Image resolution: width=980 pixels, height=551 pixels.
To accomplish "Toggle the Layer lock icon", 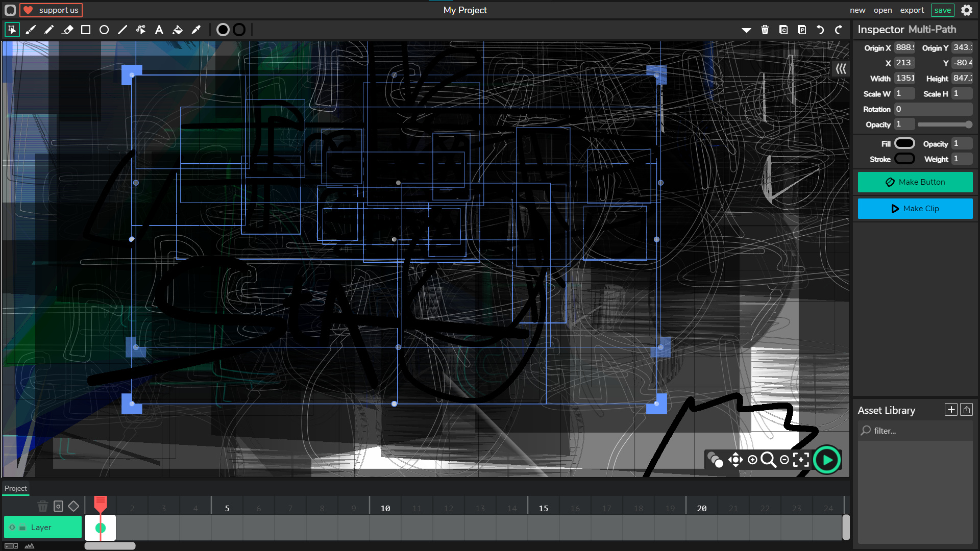I will [22, 528].
